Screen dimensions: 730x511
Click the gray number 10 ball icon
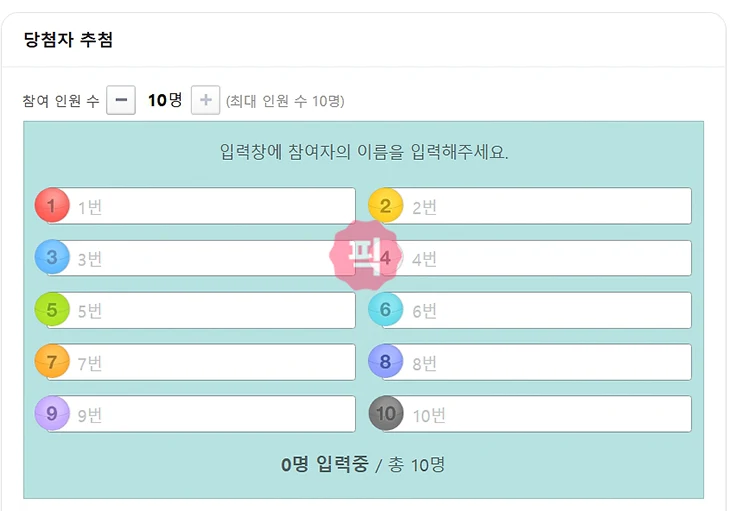pos(385,413)
